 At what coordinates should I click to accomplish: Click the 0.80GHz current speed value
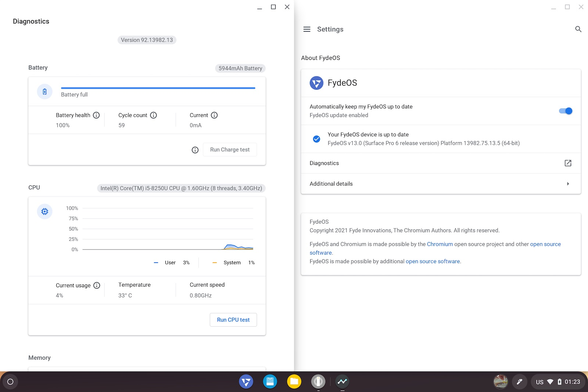tap(201, 296)
